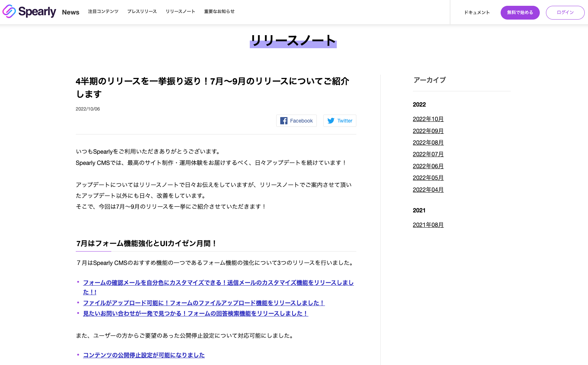Image resolution: width=588 pixels, height=365 pixels.
Task: Open the ファイルアップロード機能 release link
Action: [x=204, y=303]
